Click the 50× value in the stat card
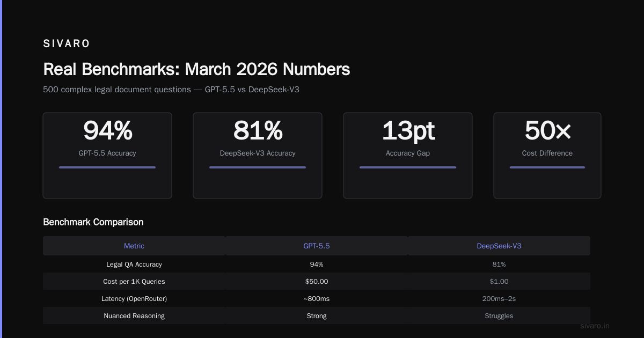 point(547,130)
